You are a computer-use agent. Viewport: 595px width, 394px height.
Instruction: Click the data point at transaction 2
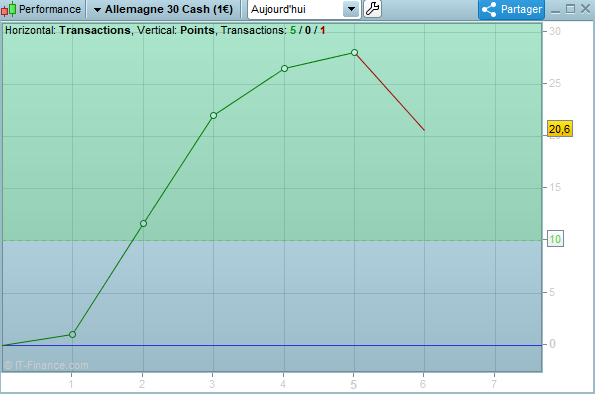coord(143,224)
